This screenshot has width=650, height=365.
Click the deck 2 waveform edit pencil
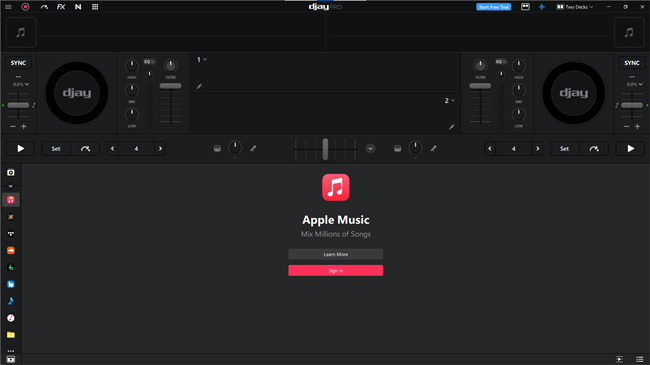(452, 127)
